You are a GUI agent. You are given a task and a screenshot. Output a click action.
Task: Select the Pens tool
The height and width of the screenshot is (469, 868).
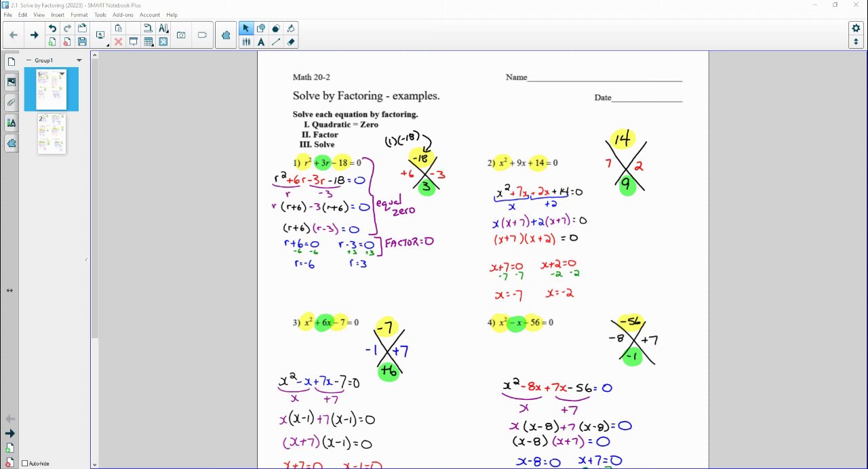(246, 41)
